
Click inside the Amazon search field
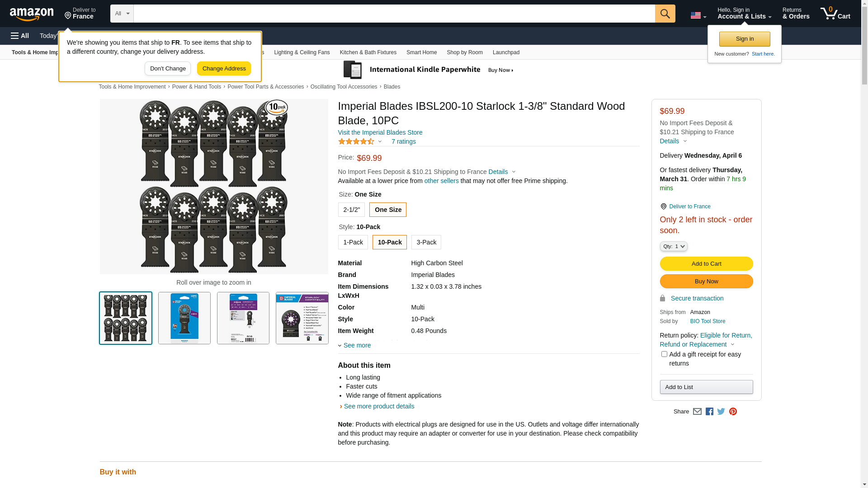tap(394, 14)
